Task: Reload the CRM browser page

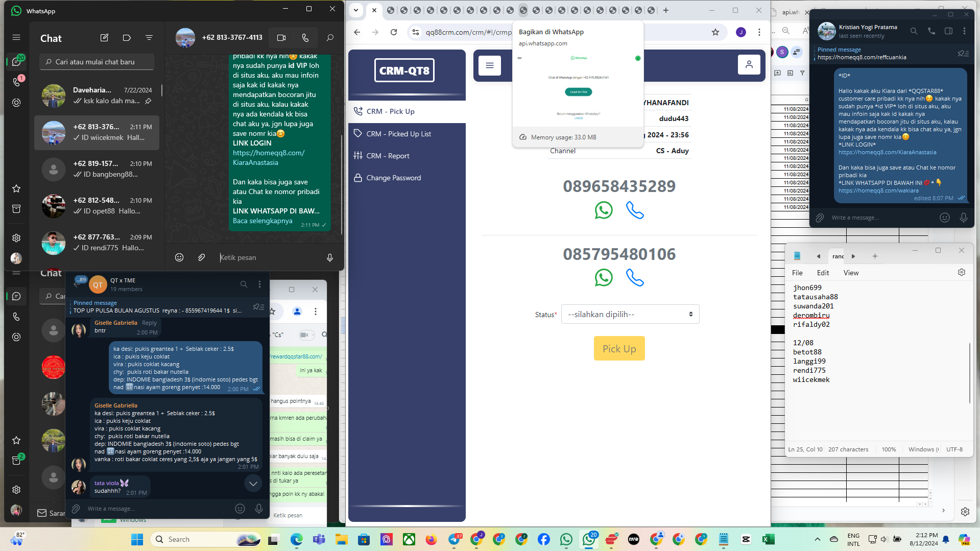Action: point(394,32)
